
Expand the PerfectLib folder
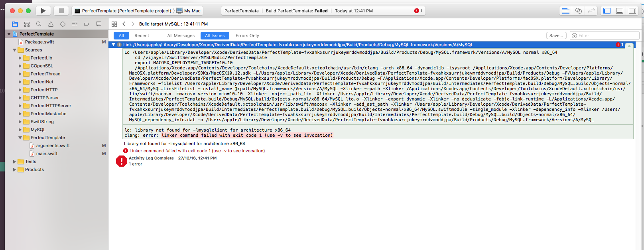[20, 58]
